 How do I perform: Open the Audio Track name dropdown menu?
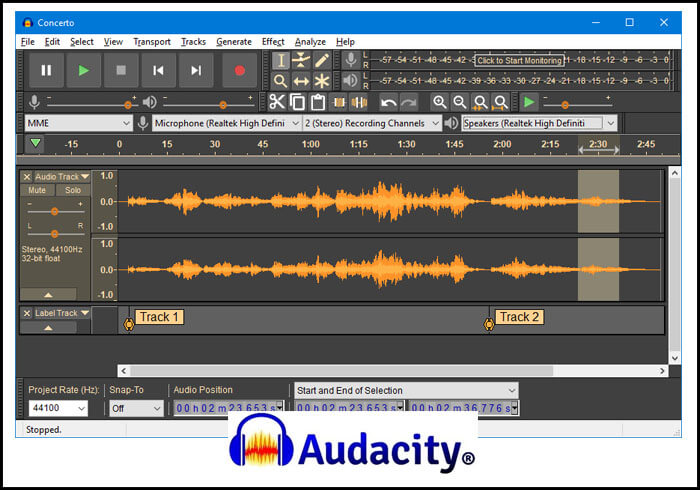pyautogui.click(x=62, y=177)
